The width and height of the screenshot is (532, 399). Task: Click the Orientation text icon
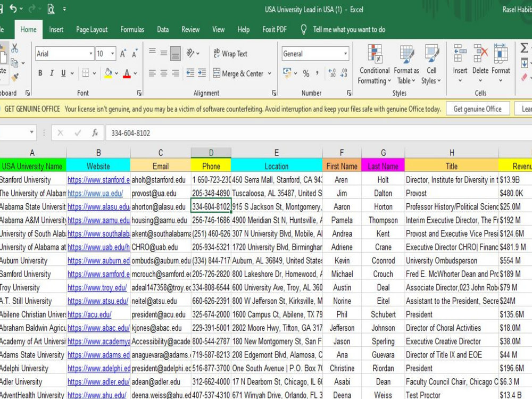coord(190,53)
